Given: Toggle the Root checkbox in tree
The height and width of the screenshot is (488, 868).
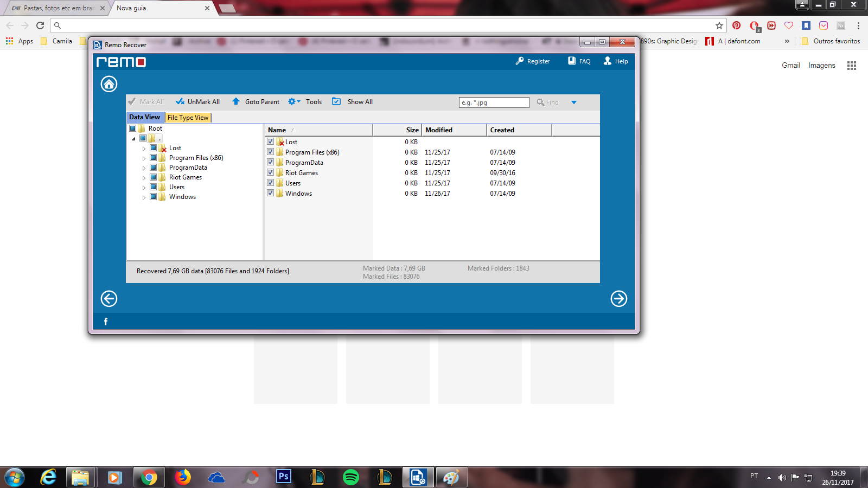Looking at the screenshot, I should (133, 129).
